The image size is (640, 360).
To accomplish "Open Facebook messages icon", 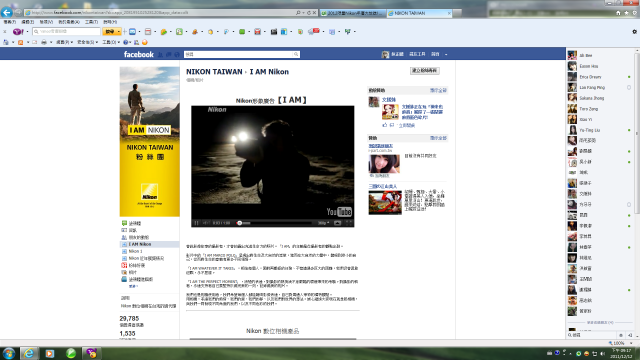I will point(169,54).
